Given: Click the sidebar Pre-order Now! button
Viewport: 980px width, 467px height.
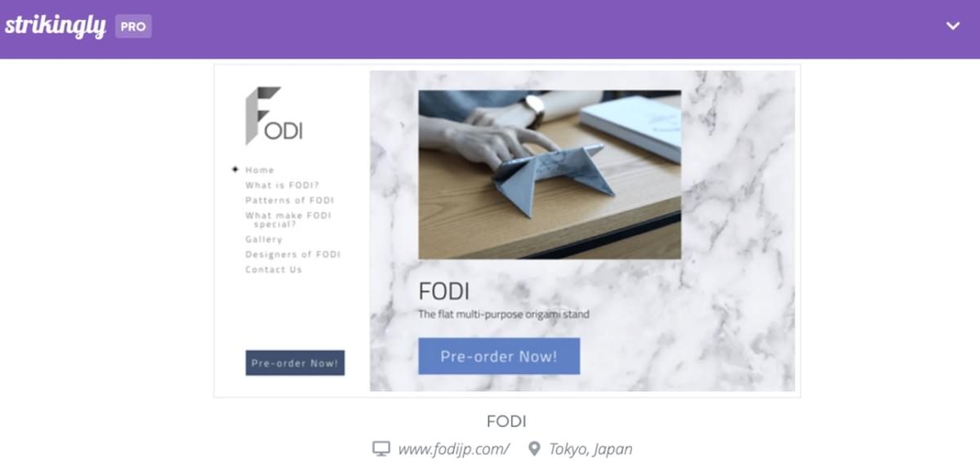Looking at the screenshot, I should [295, 362].
